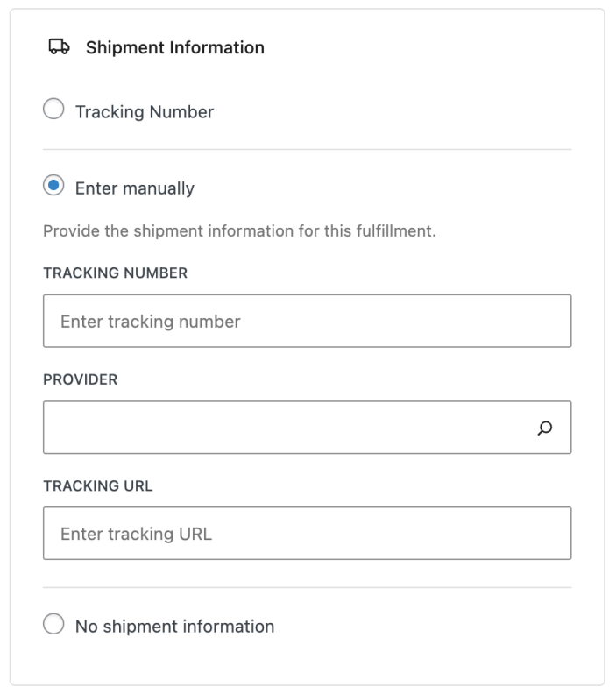Focus the Enter tracking number input
The image size is (616, 694).
[x=307, y=322]
